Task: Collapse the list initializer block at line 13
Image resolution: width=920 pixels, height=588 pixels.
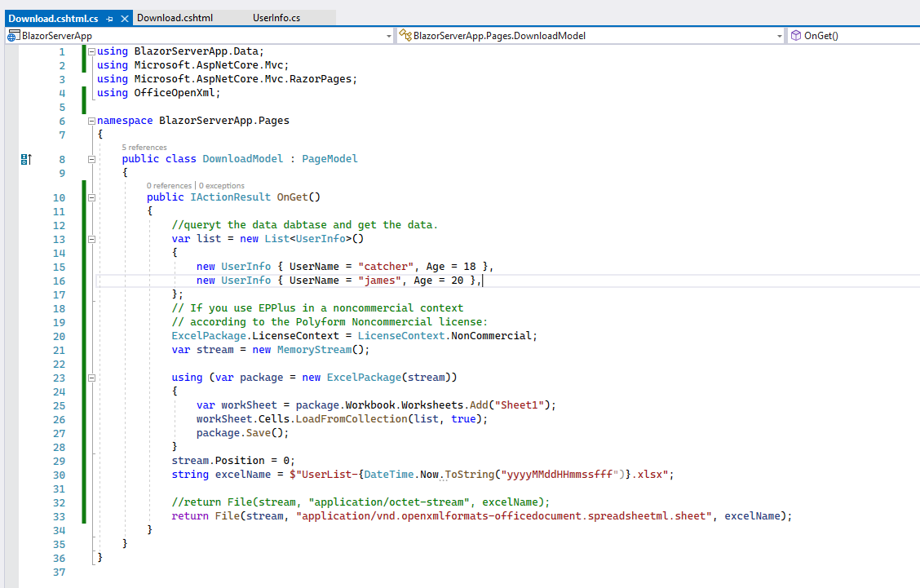Action: (91, 240)
